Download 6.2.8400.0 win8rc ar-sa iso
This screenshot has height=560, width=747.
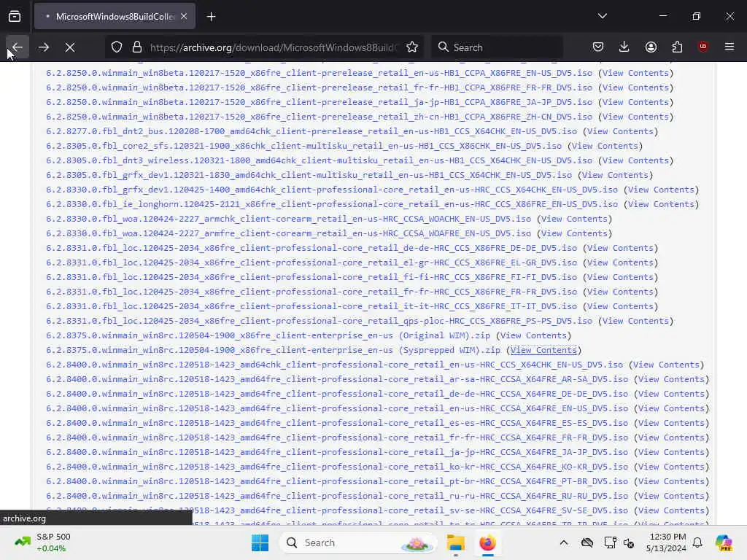point(337,379)
